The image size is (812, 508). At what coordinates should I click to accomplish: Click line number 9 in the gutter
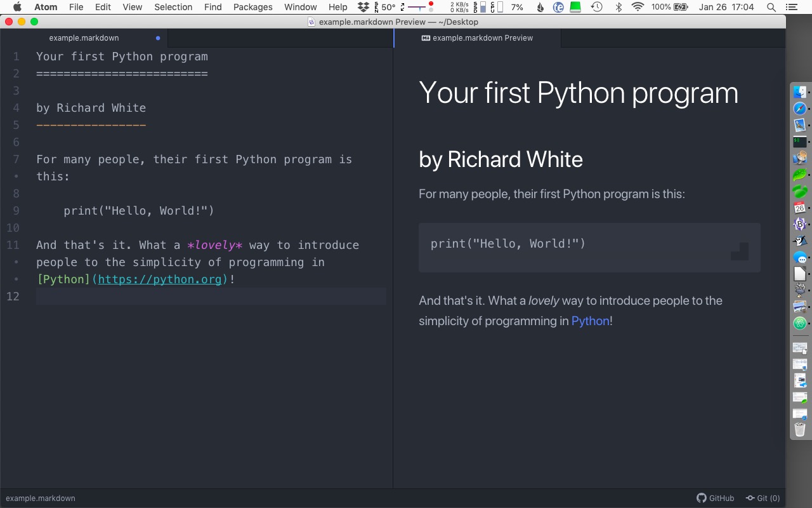pos(16,211)
